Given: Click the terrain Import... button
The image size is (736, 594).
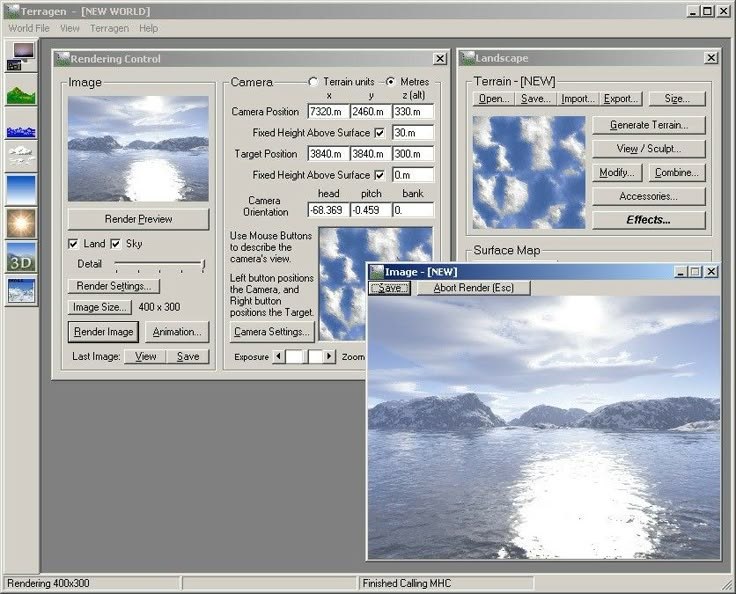Looking at the screenshot, I should coord(578,99).
